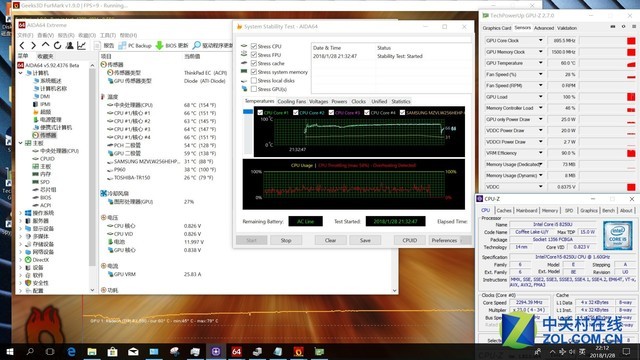The image size is (640, 360).
Task: Toggle Stress cache checkbox
Action: pyautogui.click(x=254, y=63)
